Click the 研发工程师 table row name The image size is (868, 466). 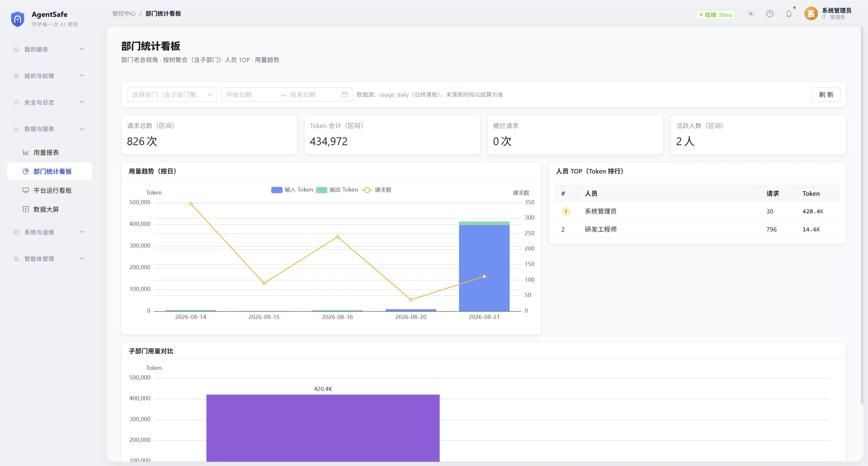coord(600,229)
